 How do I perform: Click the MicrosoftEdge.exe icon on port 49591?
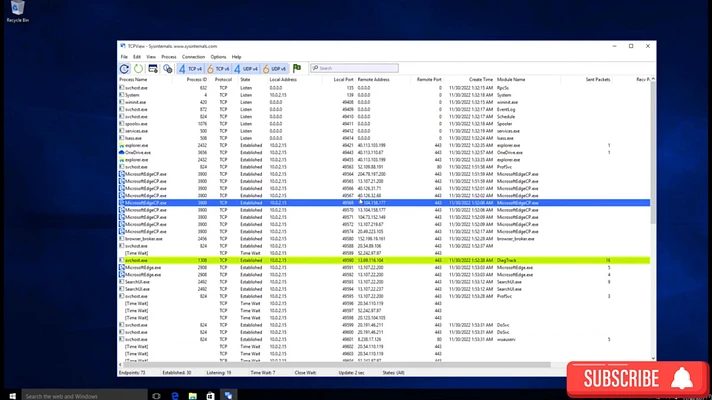click(x=121, y=267)
